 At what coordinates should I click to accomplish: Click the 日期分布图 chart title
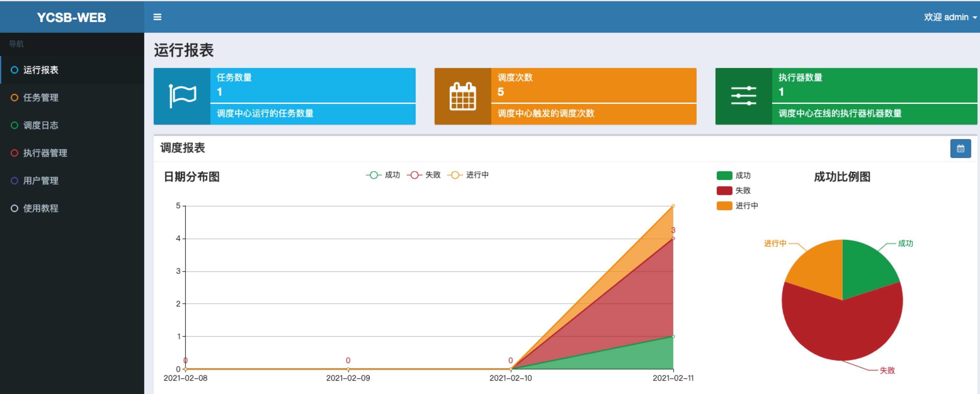coord(192,177)
